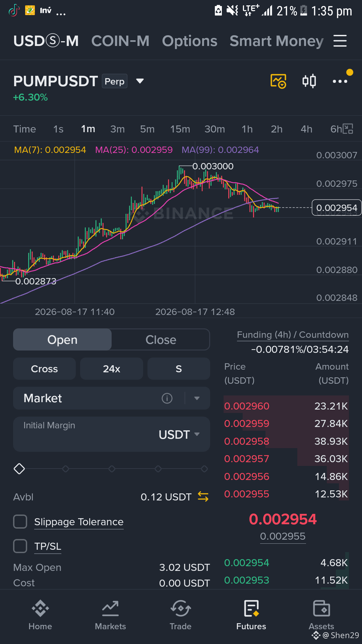The image size is (362, 644).
Task: Open the Markets tab
Action: tap(110, 615)
